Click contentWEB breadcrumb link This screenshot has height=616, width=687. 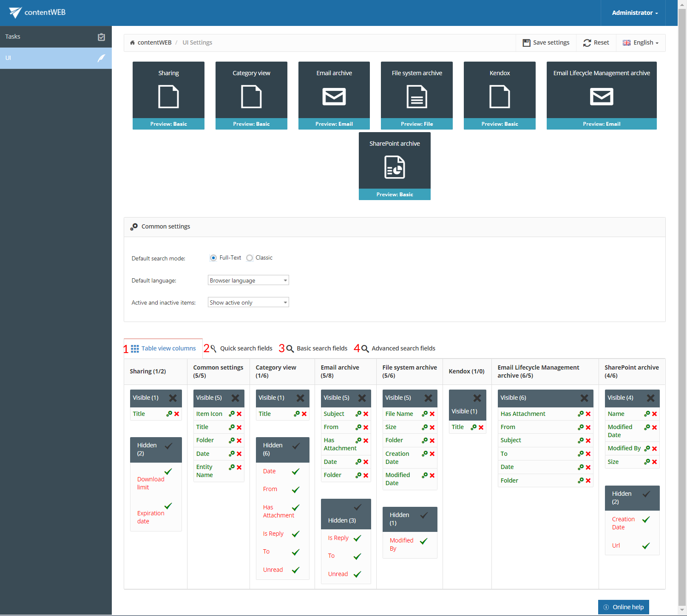(154, 42)
